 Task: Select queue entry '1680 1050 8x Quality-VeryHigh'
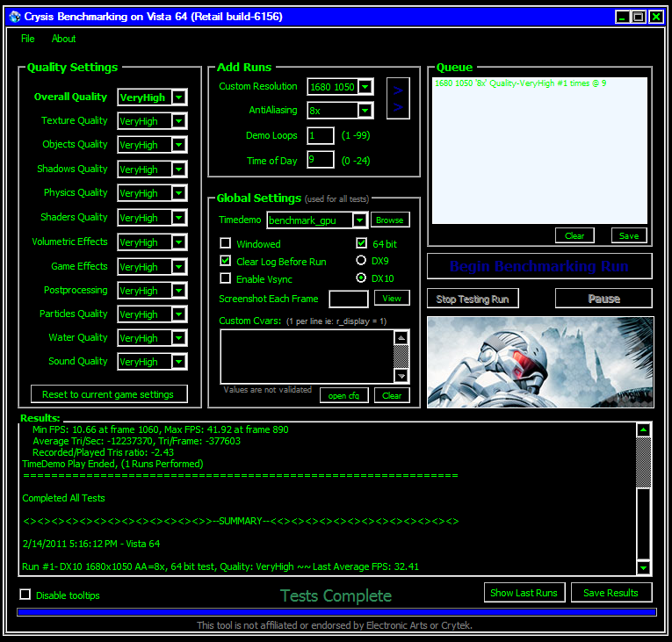520,83
